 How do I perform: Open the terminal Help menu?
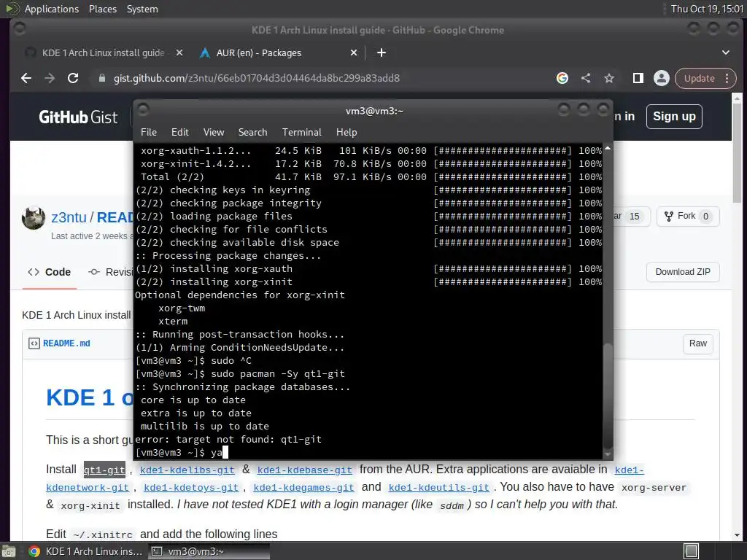tap(347, 133)
